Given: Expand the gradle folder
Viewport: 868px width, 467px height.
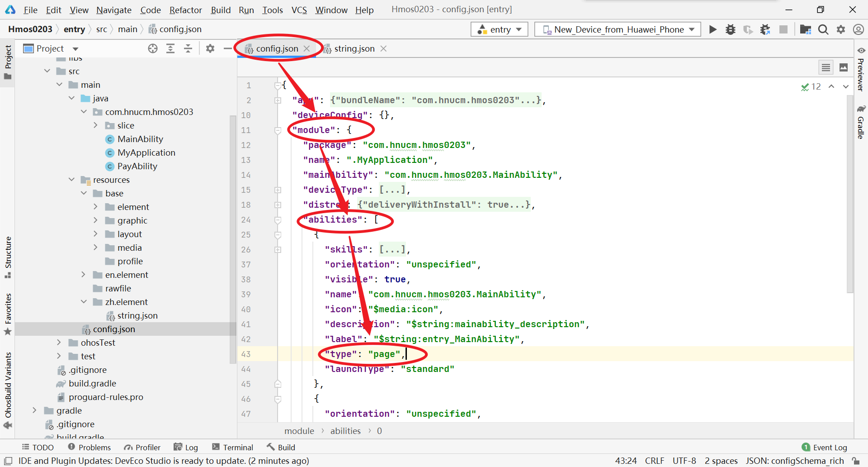Looking at the screenshot, I should click(x=35, y=410).
